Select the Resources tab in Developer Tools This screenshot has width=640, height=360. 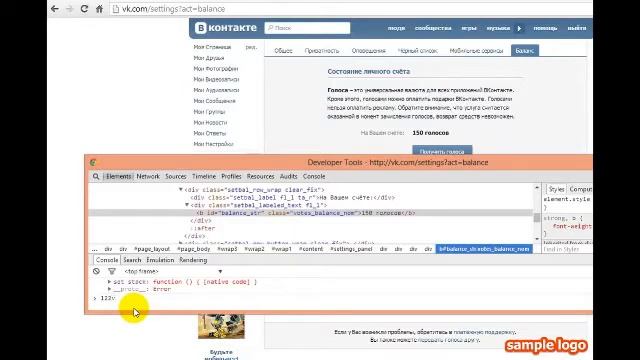click(260, 176)
